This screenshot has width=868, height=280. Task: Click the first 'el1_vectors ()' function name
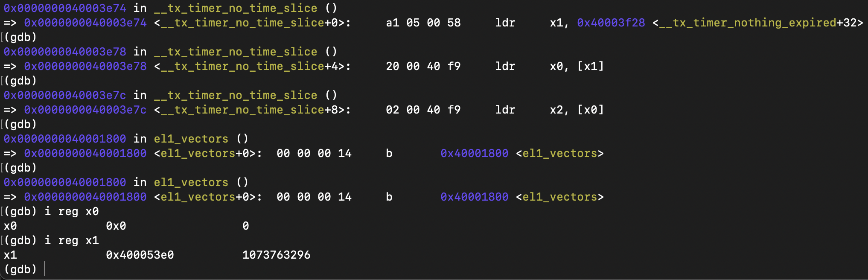201,139
